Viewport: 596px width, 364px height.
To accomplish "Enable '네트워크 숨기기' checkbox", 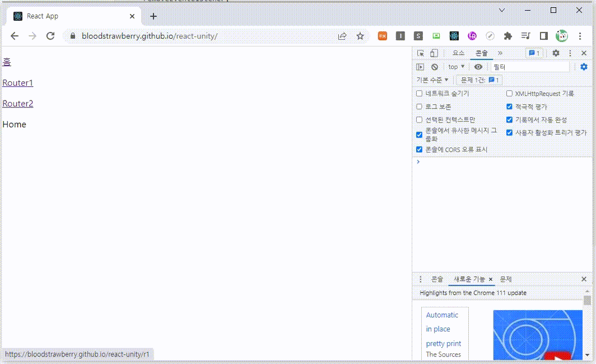I will 419,94.
